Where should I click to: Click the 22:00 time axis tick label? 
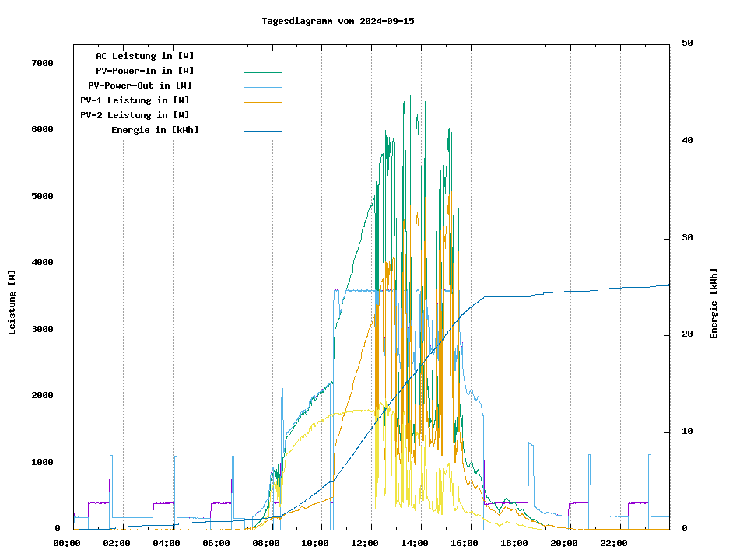click(614, 543)
